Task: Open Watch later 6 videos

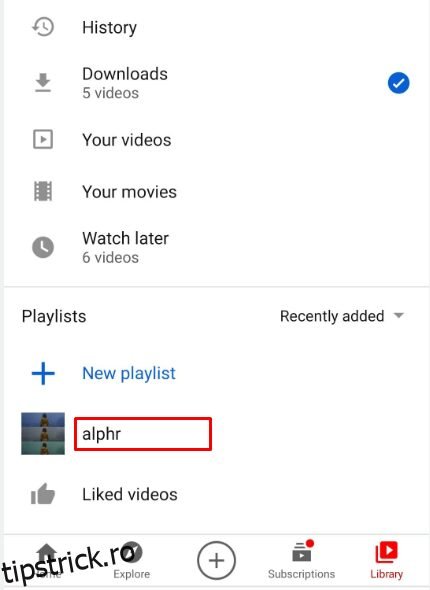Action: 216,247
